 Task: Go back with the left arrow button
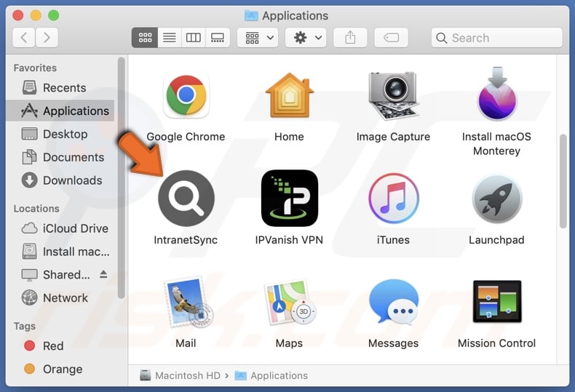coord(24,37)
